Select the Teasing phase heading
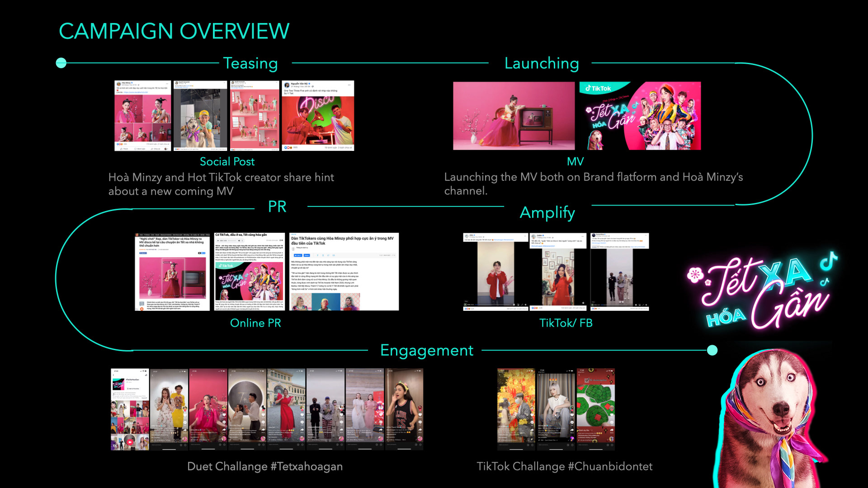The height and width of the screenshot is (488, 868). click(x=250, y=63)
